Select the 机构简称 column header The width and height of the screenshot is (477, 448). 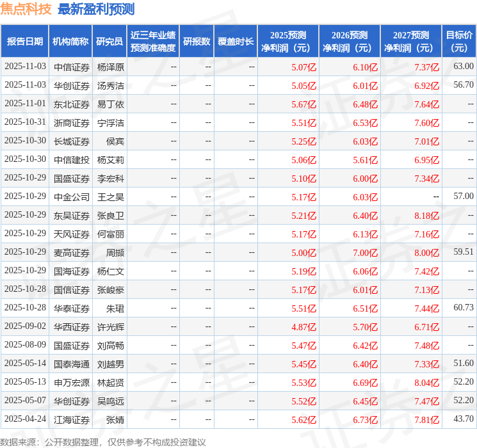[x=70, y=42]
